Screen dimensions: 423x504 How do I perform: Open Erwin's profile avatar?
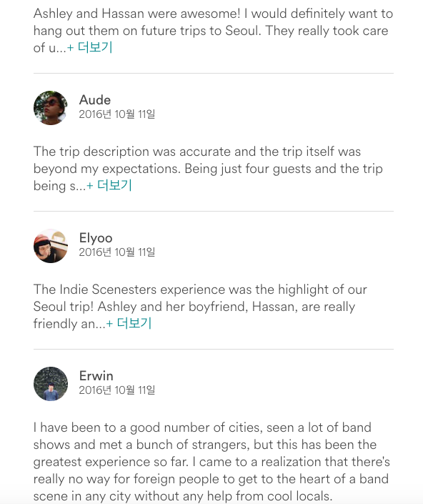click(x=51, y=384)
